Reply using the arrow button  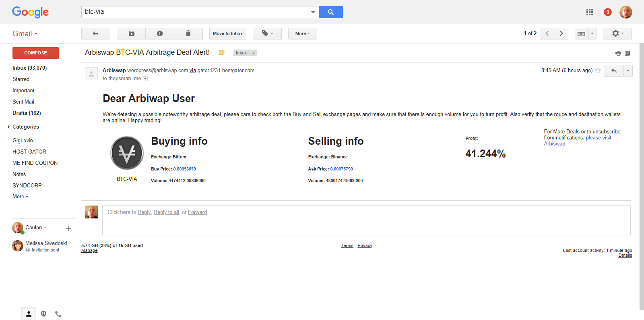[x=614, y=71]
